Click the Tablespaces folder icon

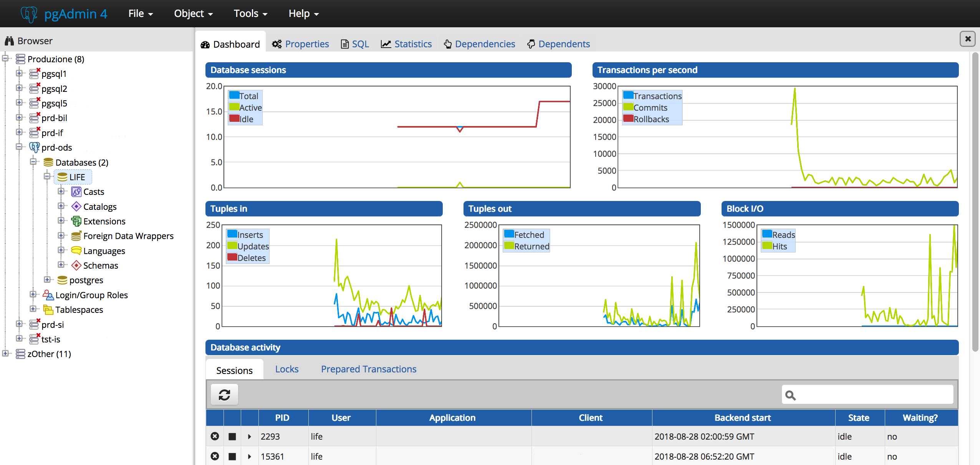pyautogui.click(x=48, y=309)
